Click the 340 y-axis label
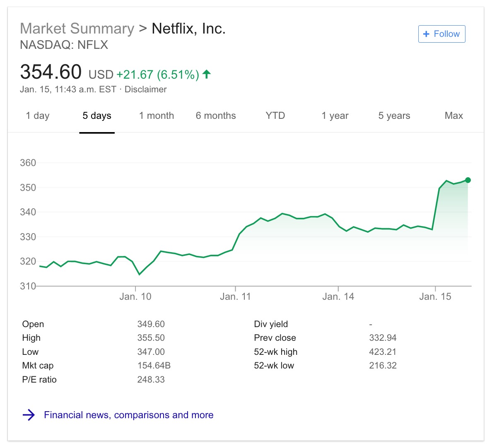The height and width of the screenshot is (448, 492). [x=28, y=212]
